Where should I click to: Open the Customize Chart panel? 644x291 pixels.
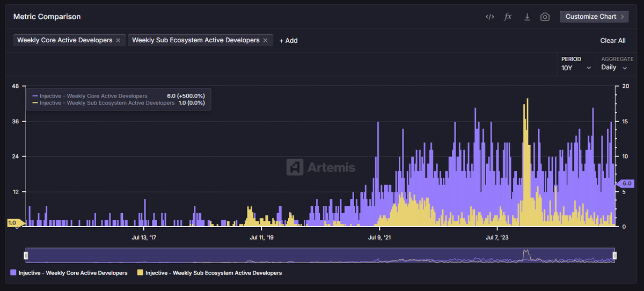(594, 17)
